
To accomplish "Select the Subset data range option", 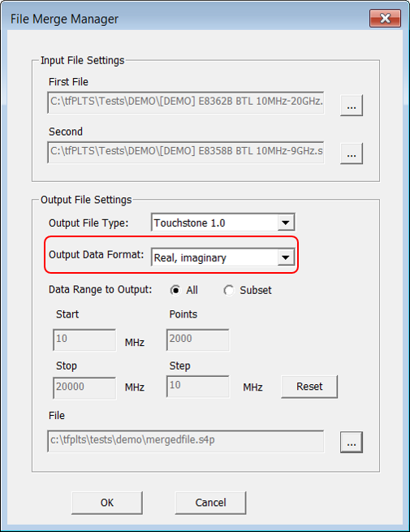I will coord(229,291).
